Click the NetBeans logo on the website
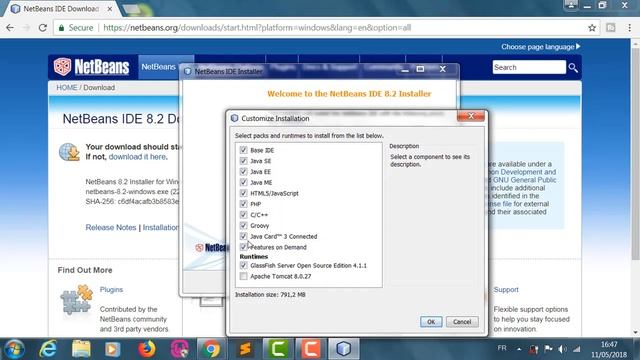 point(92,67)
